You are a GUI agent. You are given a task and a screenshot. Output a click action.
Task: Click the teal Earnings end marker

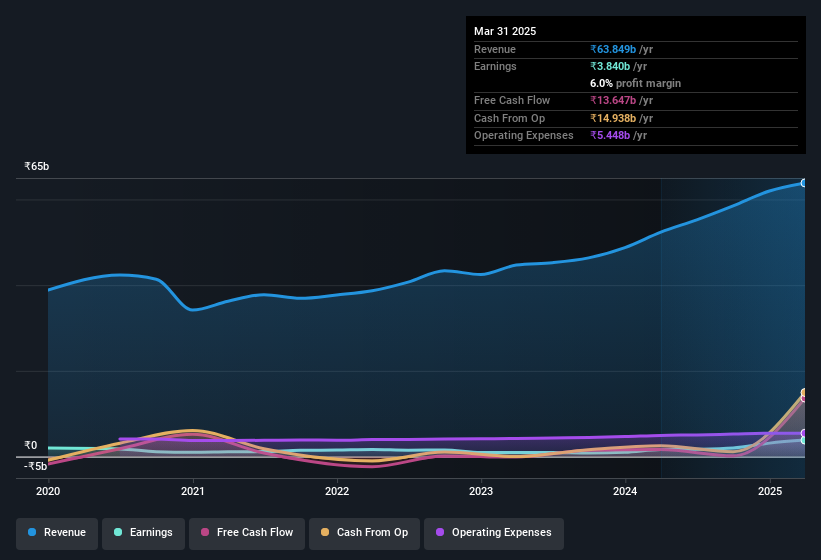click(804, 441)
